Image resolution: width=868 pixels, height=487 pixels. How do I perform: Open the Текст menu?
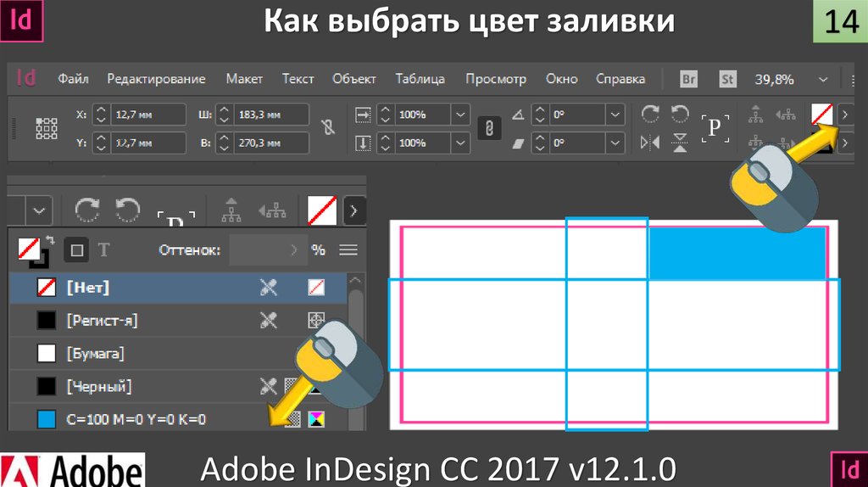pyautogui.click(x=298, y=79)
